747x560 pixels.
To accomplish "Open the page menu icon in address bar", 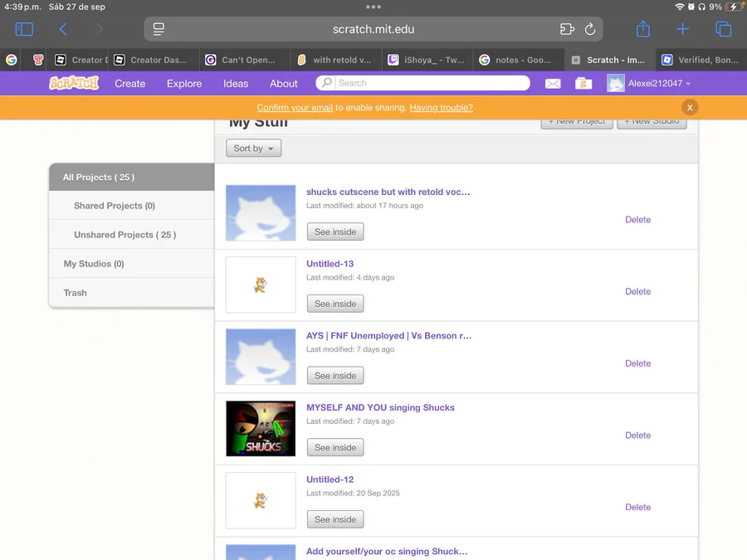I will coord(159,29).
